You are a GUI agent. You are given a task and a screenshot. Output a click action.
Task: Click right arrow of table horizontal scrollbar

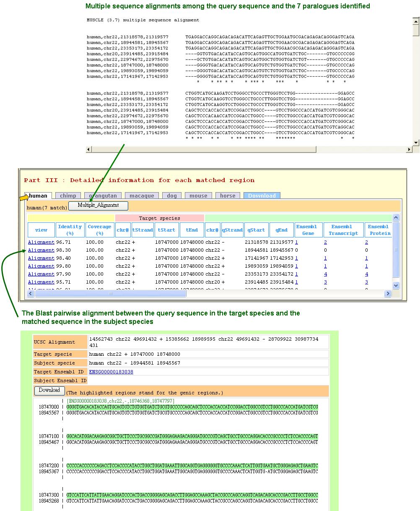tap(388, 294)
